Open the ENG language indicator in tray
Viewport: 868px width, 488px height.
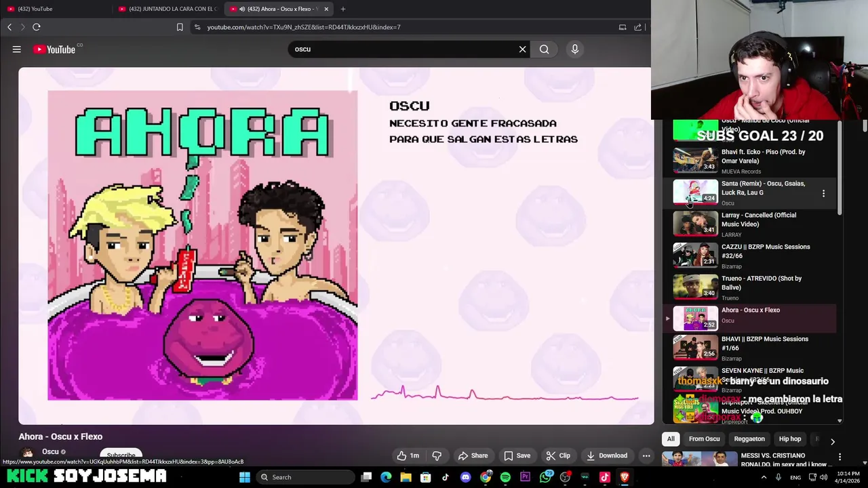[795, 477]
